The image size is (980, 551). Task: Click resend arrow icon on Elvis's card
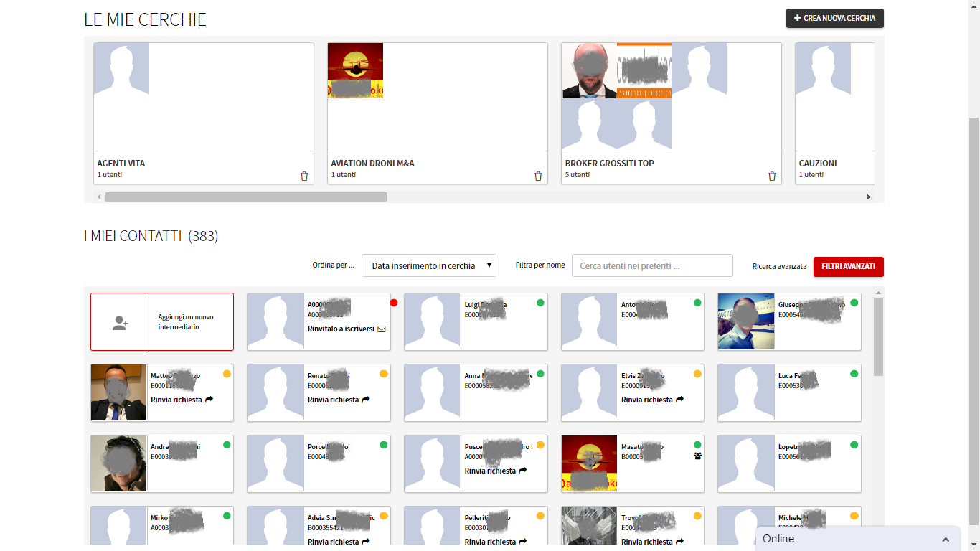click(680, 400)
